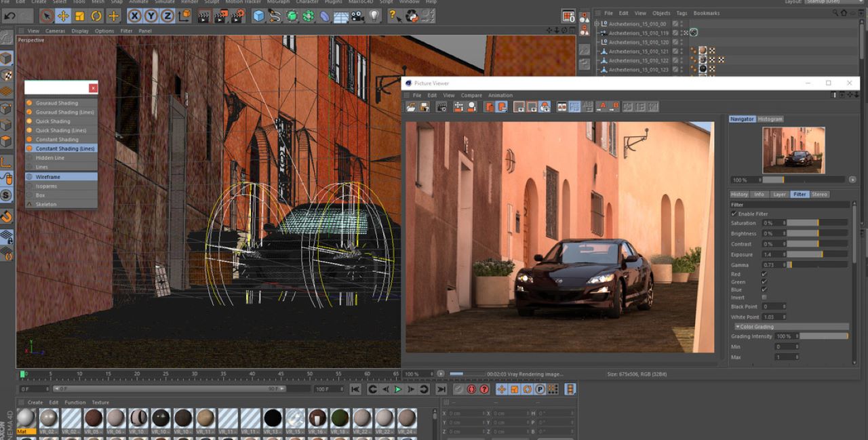Screen dimensions: 868x440
Task: Click Open image icon in Picture Viewer
Action: click(411, 106)
